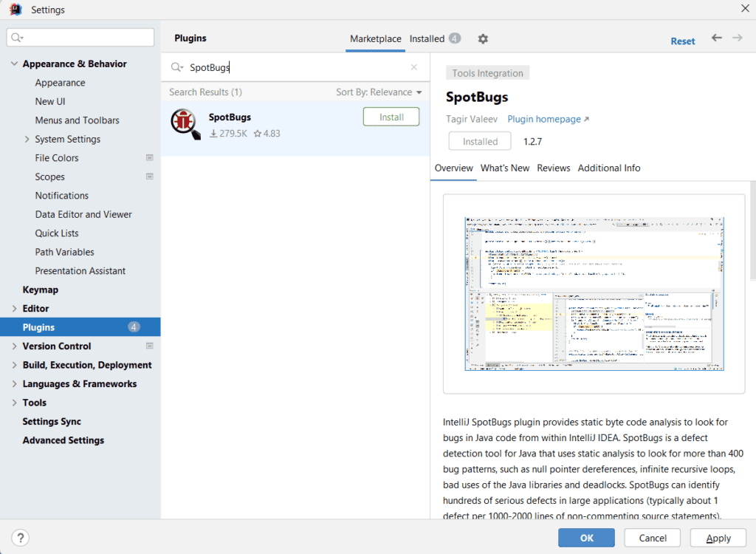Click the SpotBugs plugin screenshot preview
Image resolution: width=756 pixels, height=554 pixels.
(x=593, y=293)
